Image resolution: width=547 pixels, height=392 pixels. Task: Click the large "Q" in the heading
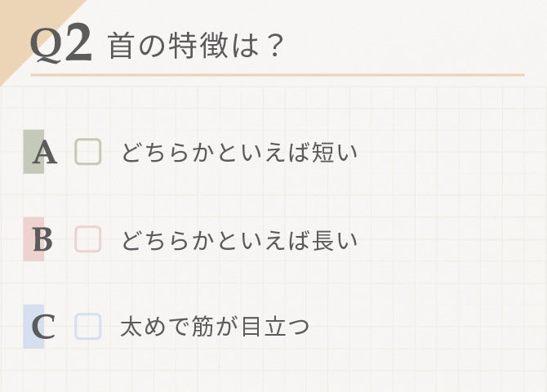click(x=46, y=47)
